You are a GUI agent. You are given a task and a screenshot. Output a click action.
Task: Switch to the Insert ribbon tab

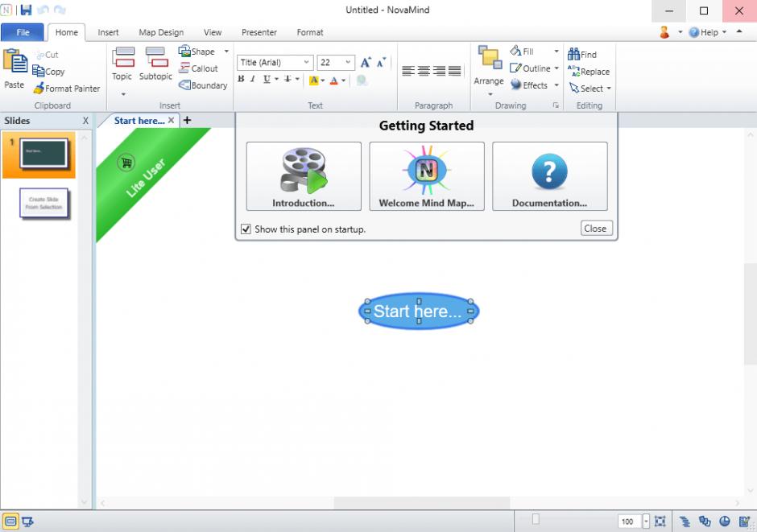coord(108,32)
